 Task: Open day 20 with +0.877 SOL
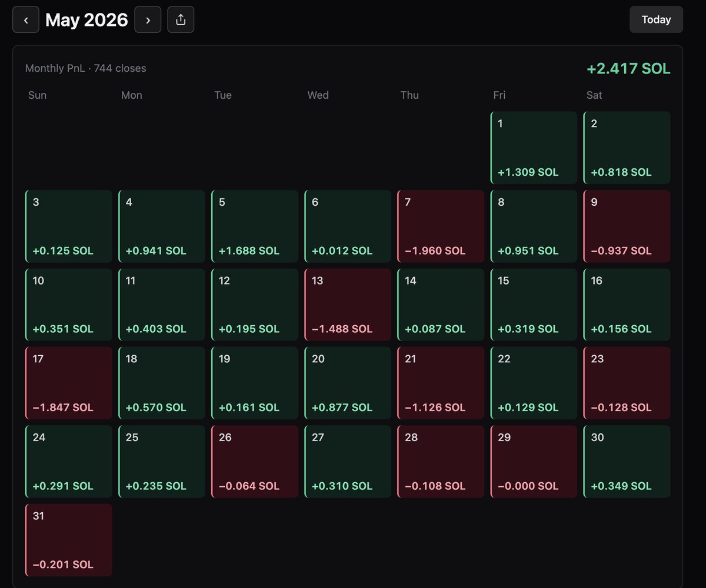[348, 383]
